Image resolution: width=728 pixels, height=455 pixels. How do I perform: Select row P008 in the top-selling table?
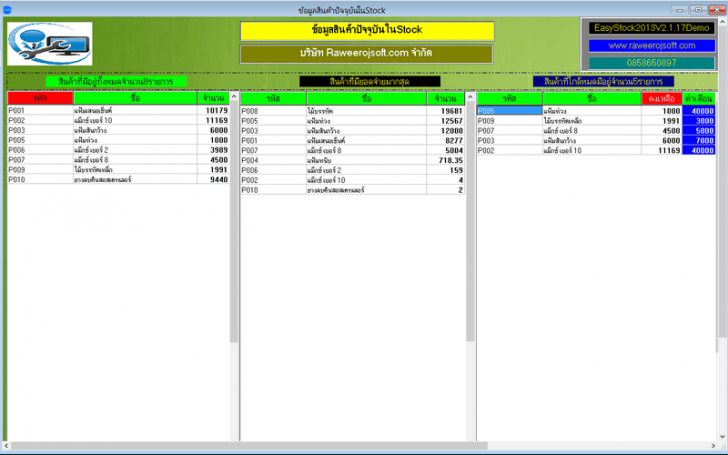pyautogui.click(x=352, y=111)
